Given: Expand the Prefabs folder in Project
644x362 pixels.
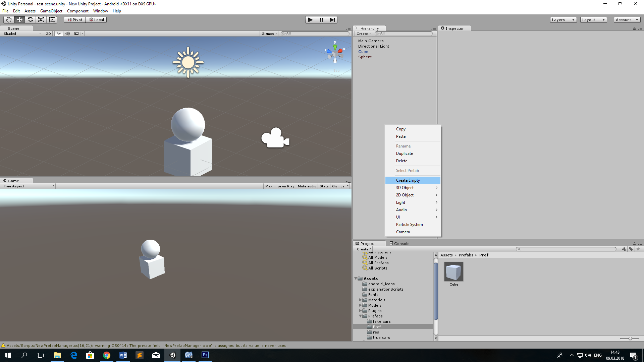Looking at the screenshot, I should tap(361, 316).
